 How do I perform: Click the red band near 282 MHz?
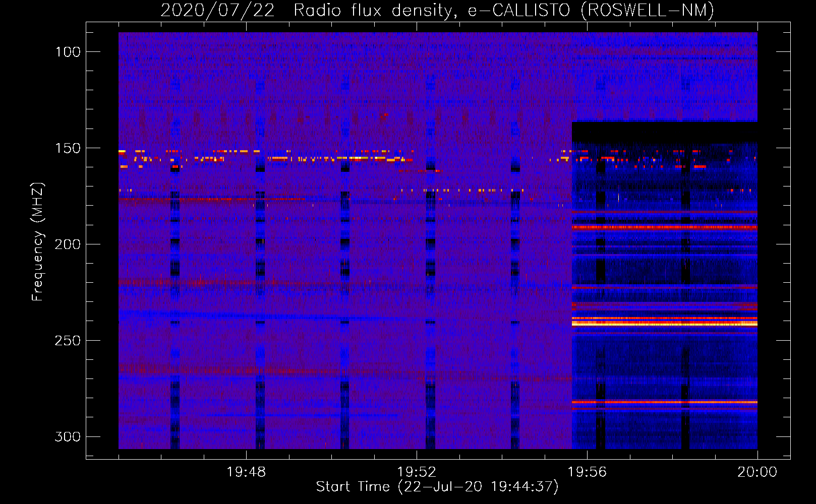pyautogui.click(x=665, y=402)
